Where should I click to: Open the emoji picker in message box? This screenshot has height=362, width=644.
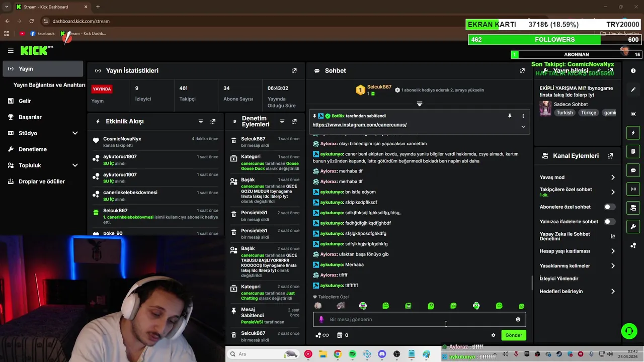pos(518,319)
